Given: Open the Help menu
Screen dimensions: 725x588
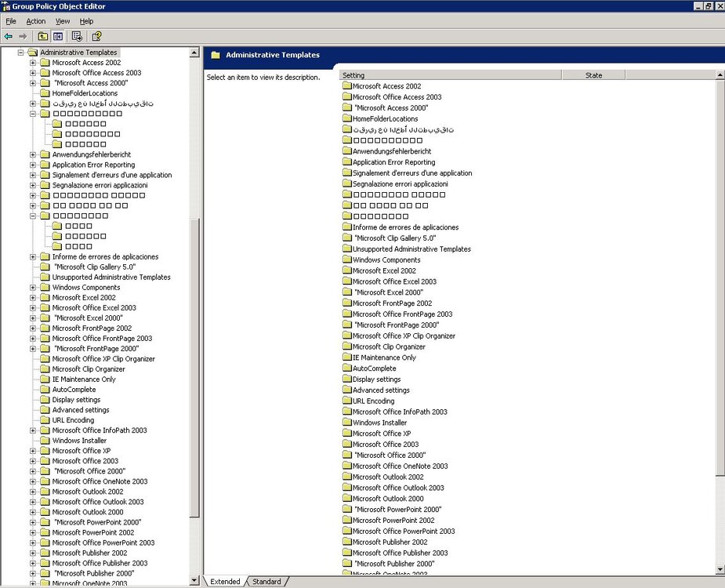Looking at the screenshot, I should click(x=86, y=21).
